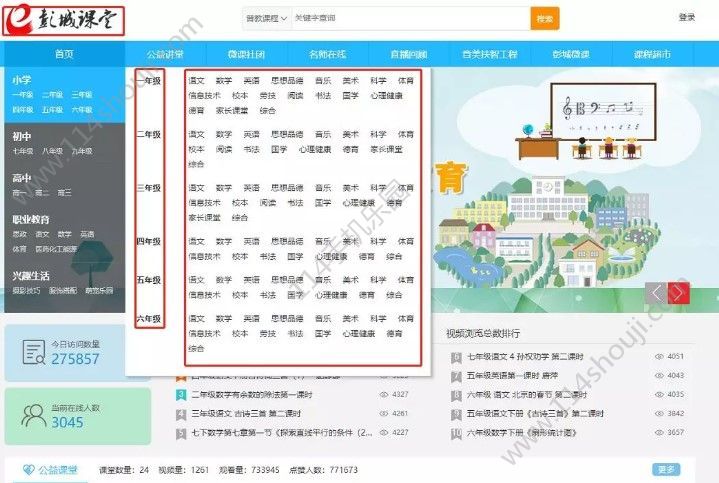Click the eye icon beside 3842 views
Image resolution: width=719 pixels, height=483 pixels.
pyautogui.click(x=659, y=413)
